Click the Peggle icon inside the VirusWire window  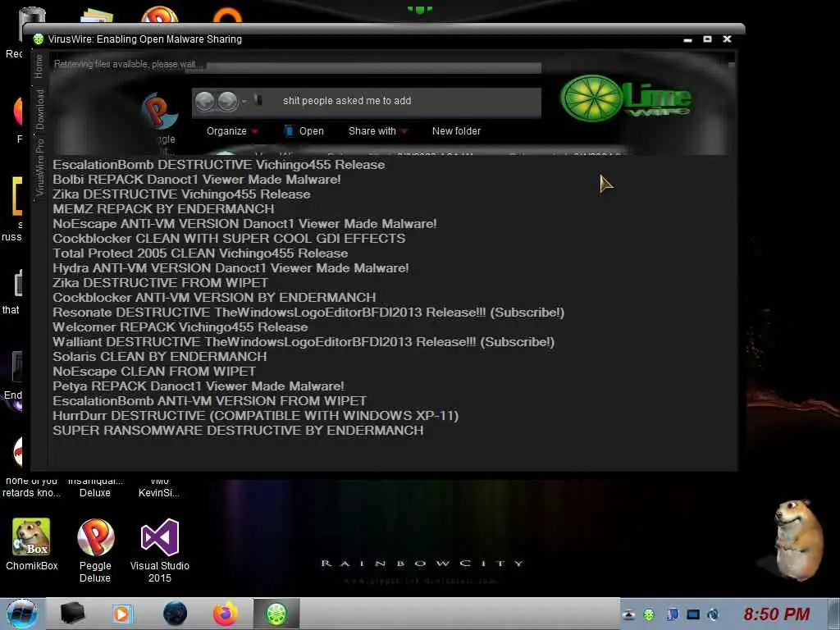pos(160,111)
